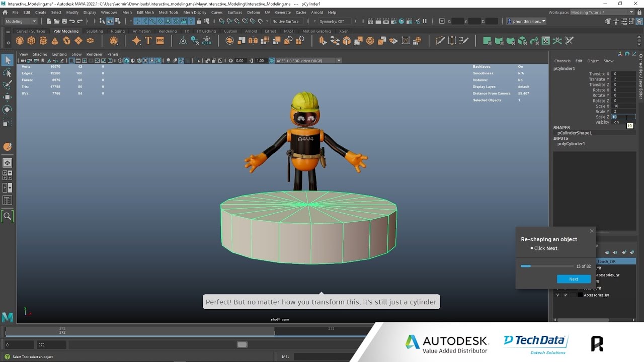
Task: Choose the Select tool arrow in toolbox
Action: click(8, 60)
